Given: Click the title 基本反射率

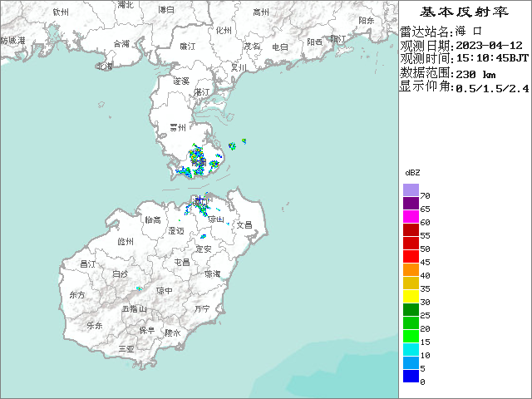Looking at the screenshot, I should (x=465, y=12).
